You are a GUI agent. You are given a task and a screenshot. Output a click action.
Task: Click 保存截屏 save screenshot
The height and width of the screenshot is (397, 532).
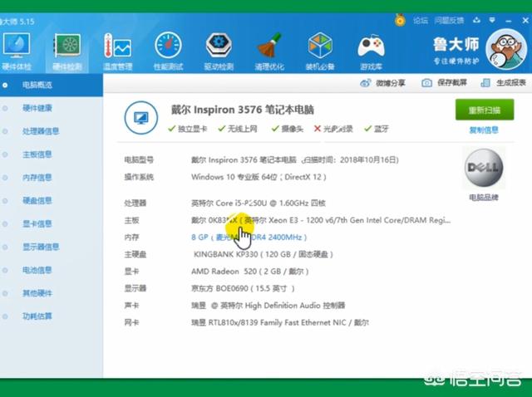(445, 83)
